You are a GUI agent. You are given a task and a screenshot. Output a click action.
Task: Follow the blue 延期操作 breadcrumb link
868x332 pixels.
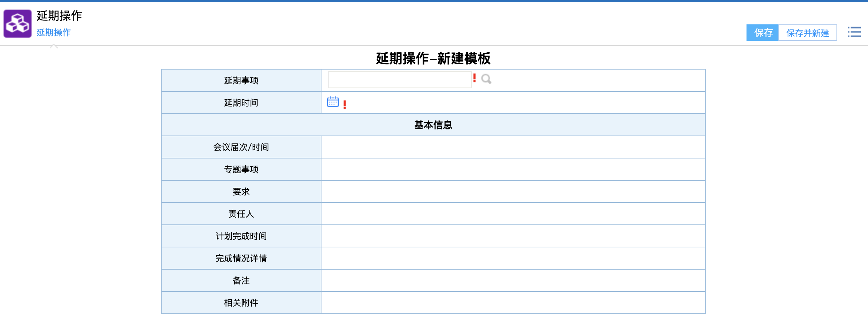(x=54, y=33)
